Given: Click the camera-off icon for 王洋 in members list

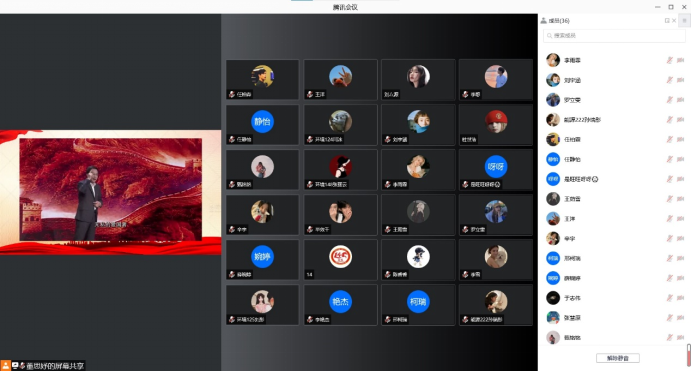Looking at the screenshot, I should coord(680,219).
